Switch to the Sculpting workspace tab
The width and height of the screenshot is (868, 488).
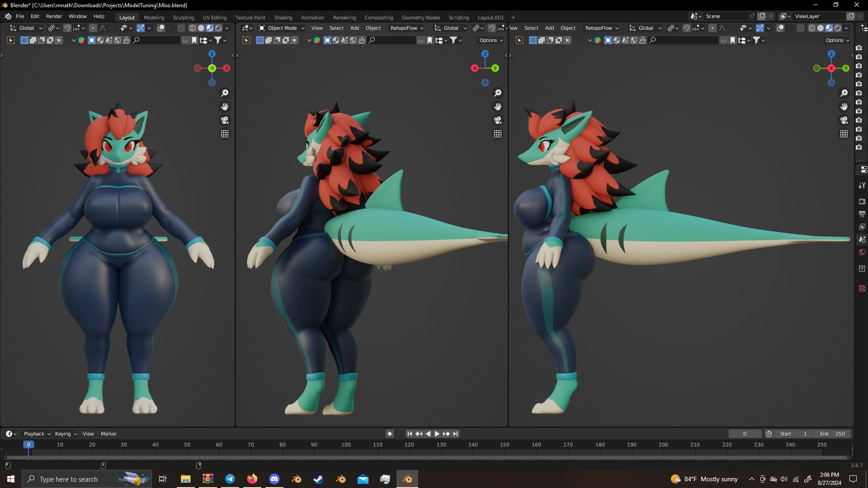pyautogui.click(x=183, y=18)
